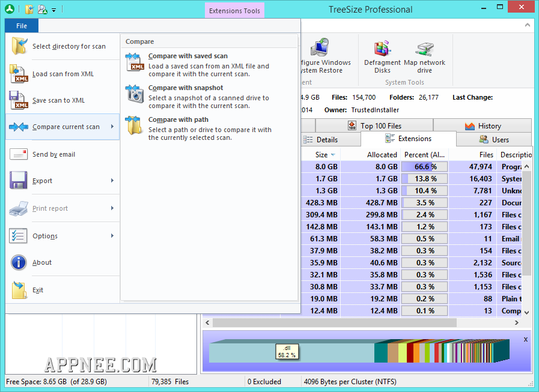Click the Compare with path folder icon
539x392 pixels.
point(134,125)
